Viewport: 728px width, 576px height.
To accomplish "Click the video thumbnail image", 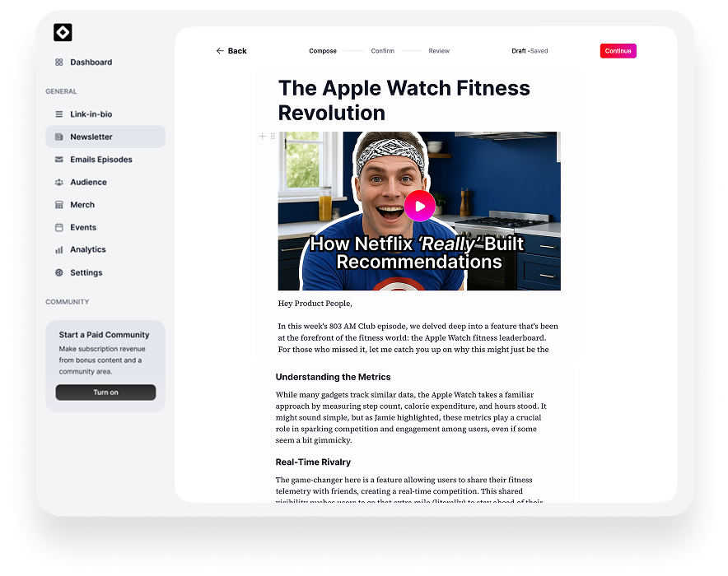I will pyautogui.click(x=419, y=211).
